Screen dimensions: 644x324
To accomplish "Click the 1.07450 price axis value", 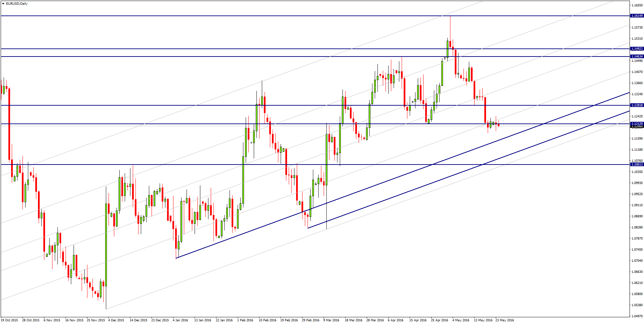I will click(x=637, y=250).
